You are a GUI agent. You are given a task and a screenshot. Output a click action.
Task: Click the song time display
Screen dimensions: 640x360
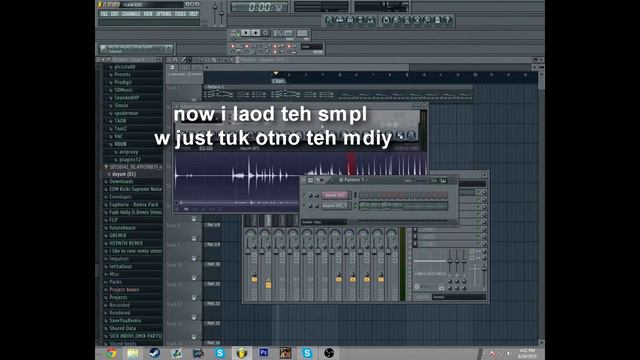tap(259, 7)
